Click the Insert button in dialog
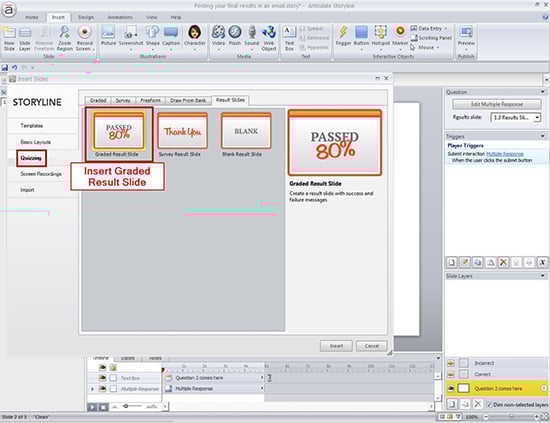This screenshot has height=423, width=550. tap(336, 346)
